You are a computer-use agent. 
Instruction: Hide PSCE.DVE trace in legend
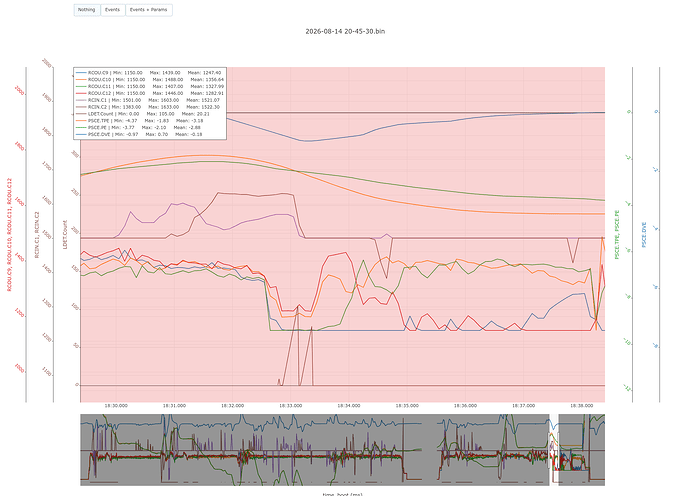coord(139,134)
